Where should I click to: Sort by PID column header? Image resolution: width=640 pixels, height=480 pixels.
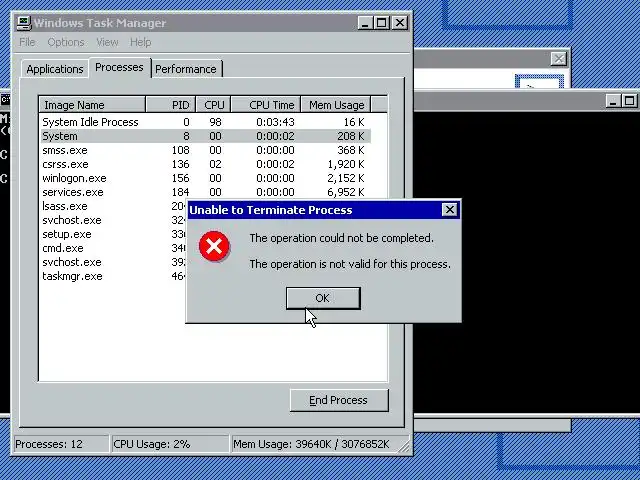click(171, 105)
